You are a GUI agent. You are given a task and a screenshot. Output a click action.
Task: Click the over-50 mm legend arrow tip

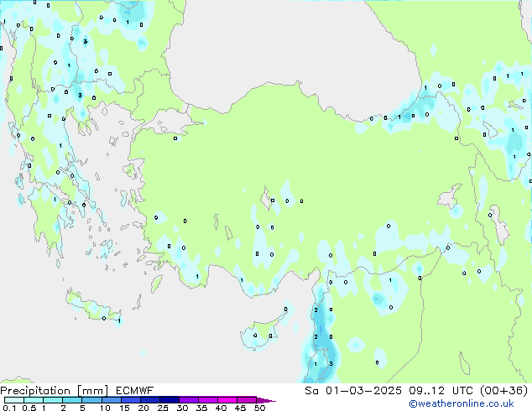coord(266,401)
